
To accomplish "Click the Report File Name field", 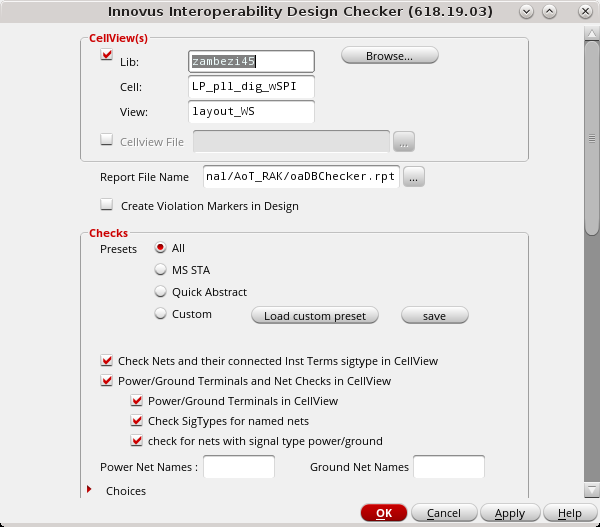I will [x=301, y=176].
